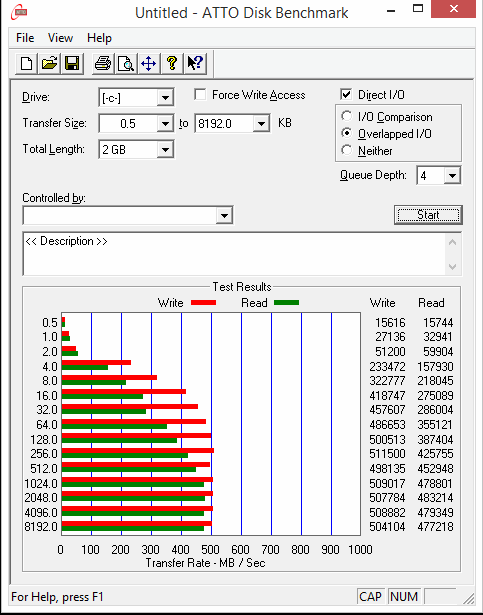483x615 pixels.
Task: Click the Start benchmark button
Action: tap(428, 215)
